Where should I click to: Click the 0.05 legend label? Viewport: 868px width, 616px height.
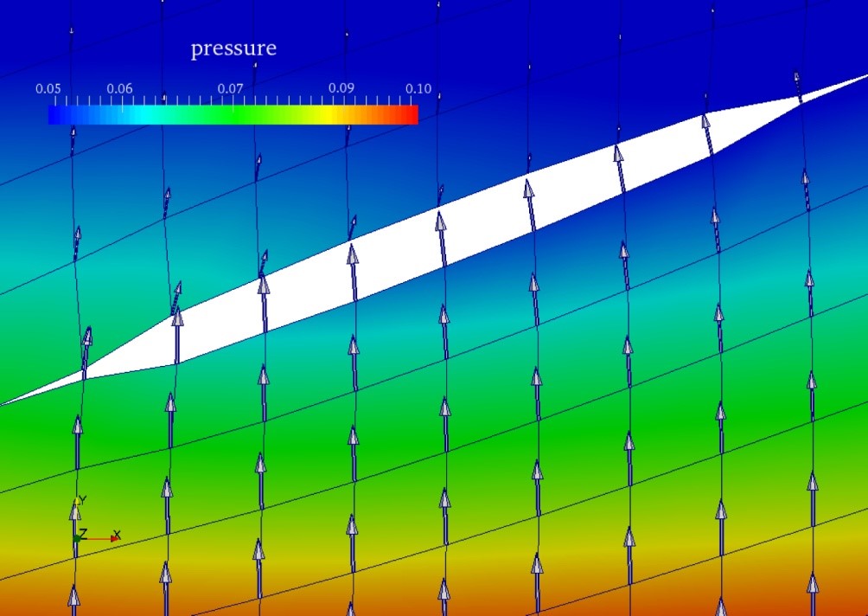(x=48, y=88)
